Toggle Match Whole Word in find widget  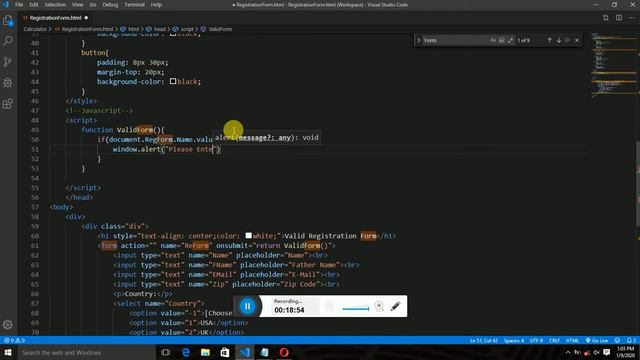point(502,40)
